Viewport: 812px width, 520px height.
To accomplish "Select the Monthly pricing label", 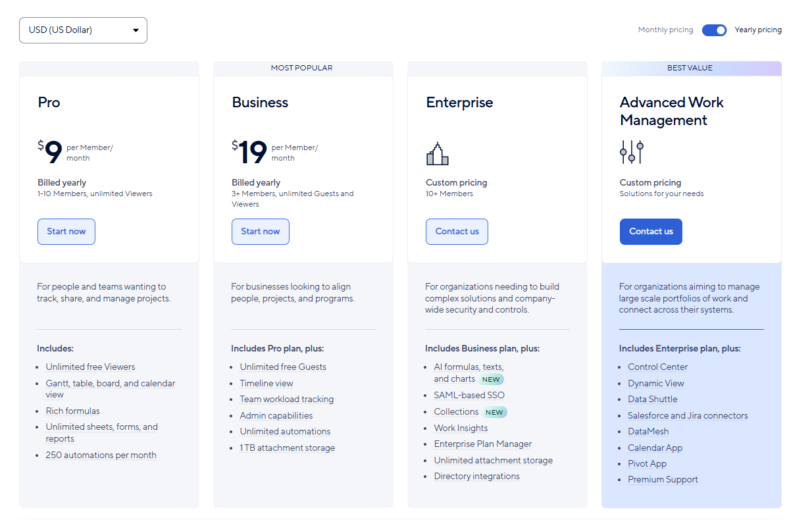I will pos(665,30).
